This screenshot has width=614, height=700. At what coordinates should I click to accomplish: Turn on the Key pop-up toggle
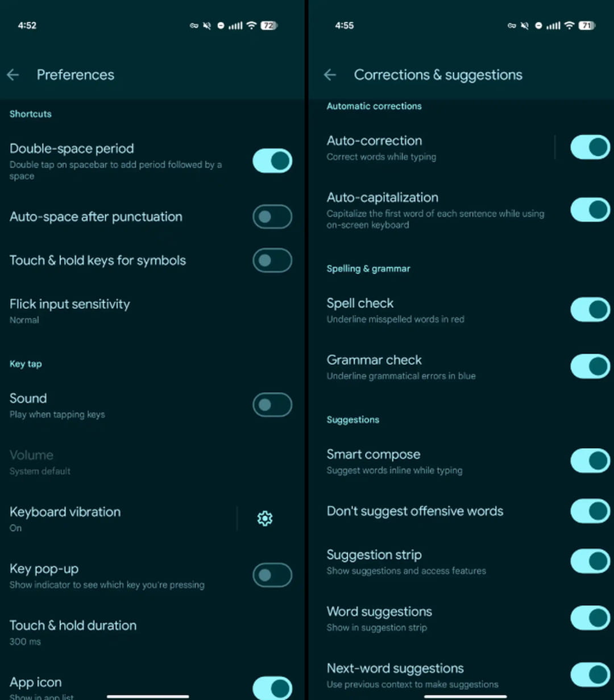(x=272, y=575)
